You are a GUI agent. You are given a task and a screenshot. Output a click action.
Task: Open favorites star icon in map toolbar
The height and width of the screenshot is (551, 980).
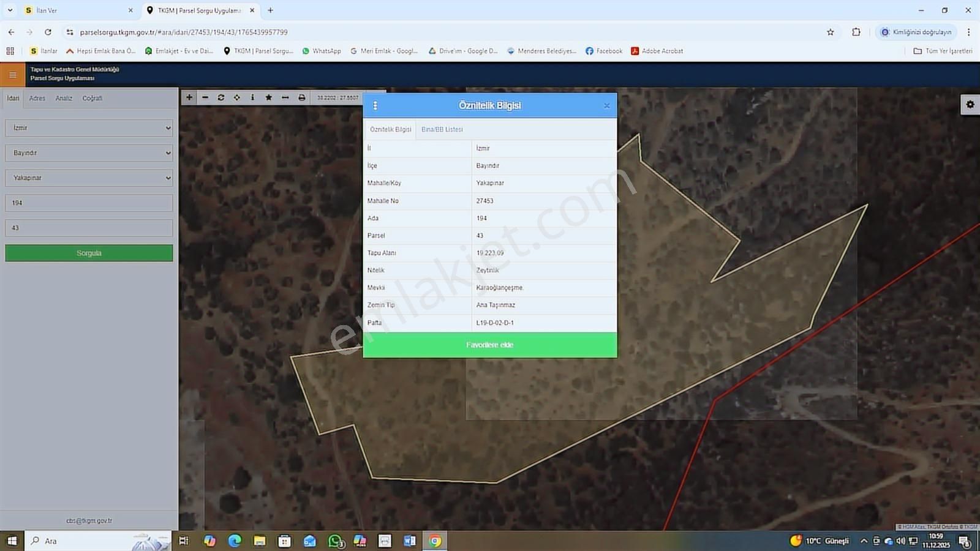(x=268, y=97)
